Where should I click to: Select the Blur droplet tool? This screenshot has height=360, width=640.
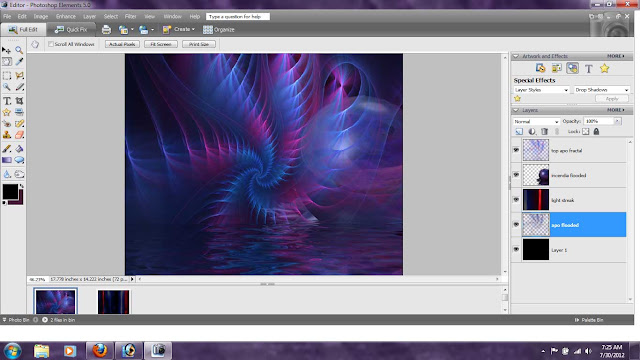(7, 174)
